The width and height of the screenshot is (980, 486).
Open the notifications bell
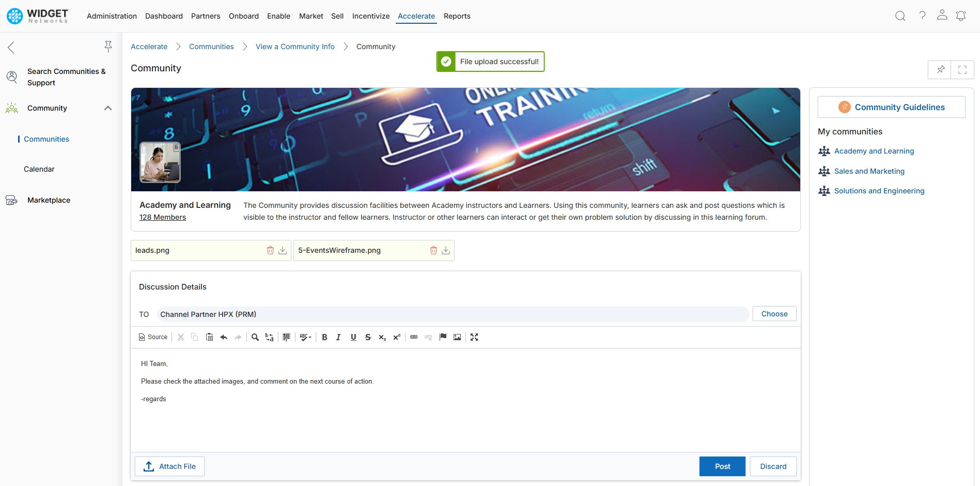[961, 16]
